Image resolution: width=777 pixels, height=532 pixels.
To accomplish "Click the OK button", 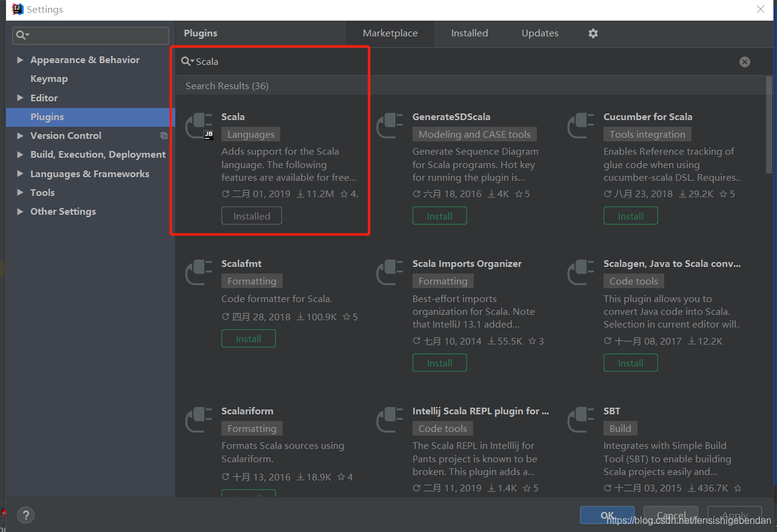I will coord(607,515).
